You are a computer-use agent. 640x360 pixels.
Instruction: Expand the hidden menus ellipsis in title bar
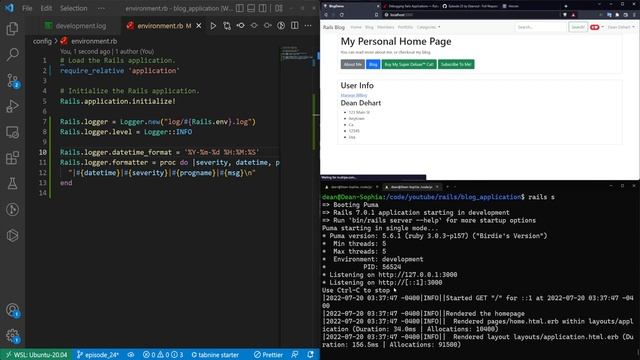pyautogui.click(x=101, y=8)
